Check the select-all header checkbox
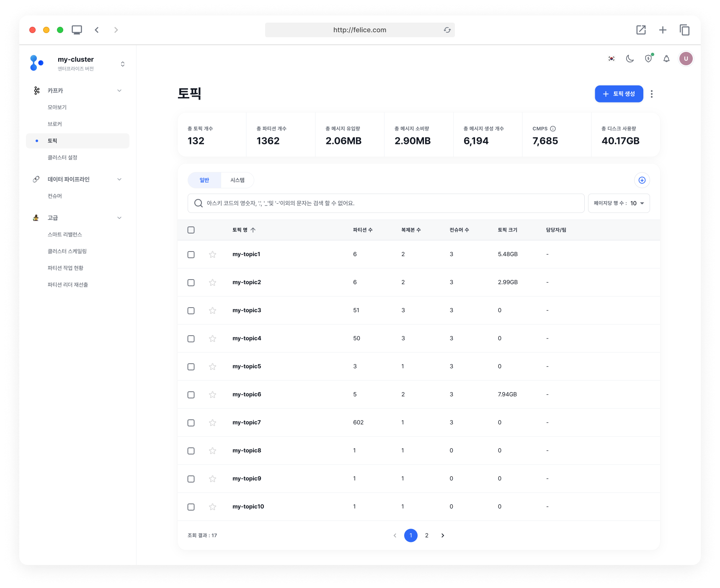 (x=191, y=230)
